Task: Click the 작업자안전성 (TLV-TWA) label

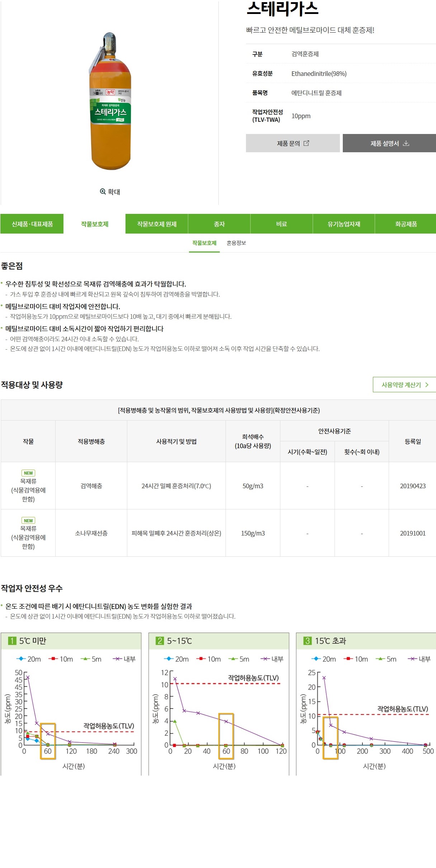Action: point(267,116)
